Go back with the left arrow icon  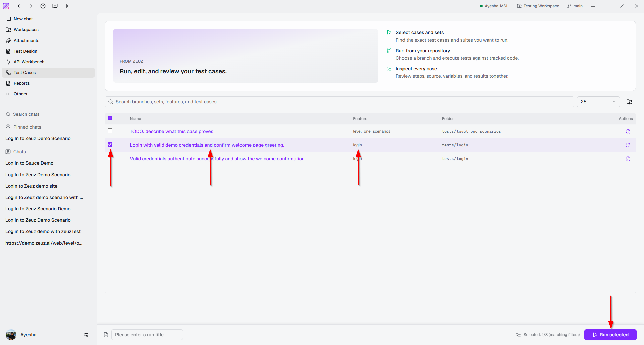19,6
